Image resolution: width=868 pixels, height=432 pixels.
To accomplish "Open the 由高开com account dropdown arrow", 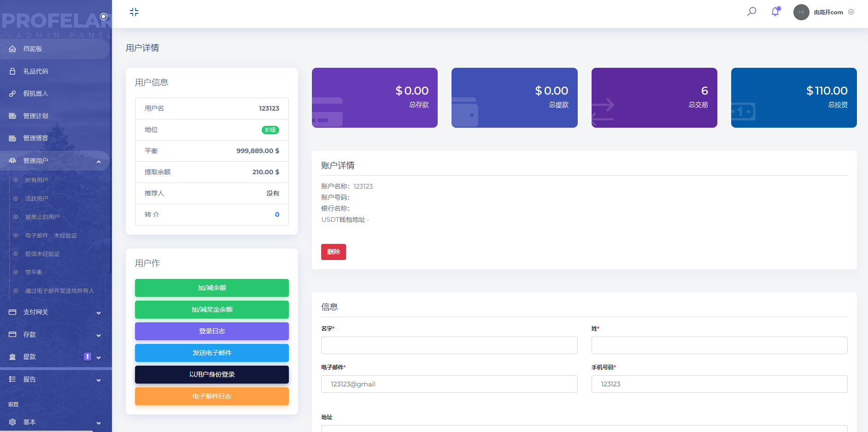I will coord(851,12).
